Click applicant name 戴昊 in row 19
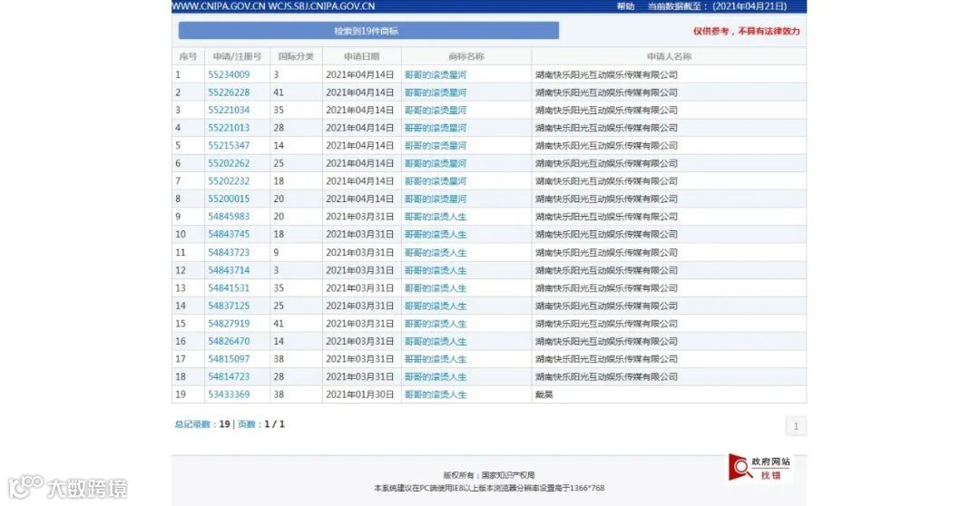 click(x=544, y=394)
